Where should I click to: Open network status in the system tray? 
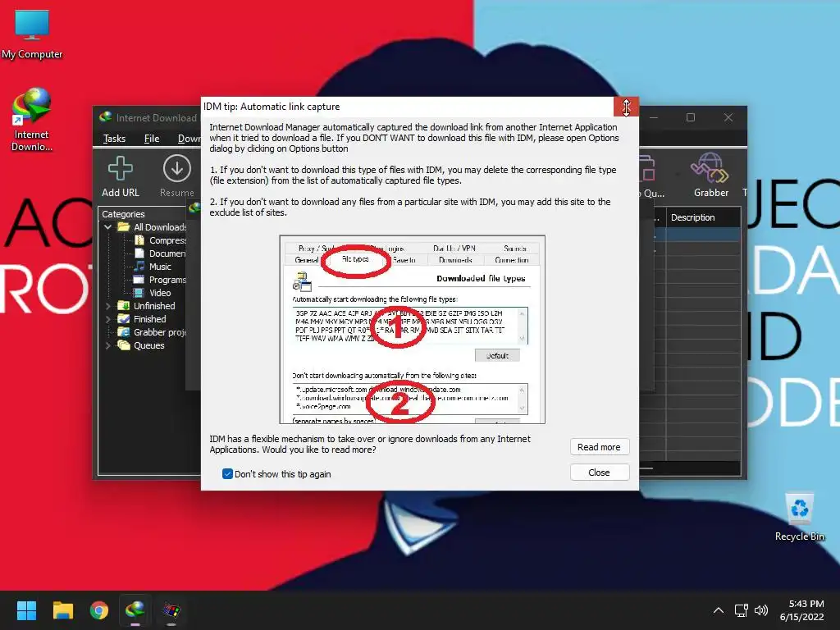741,610
